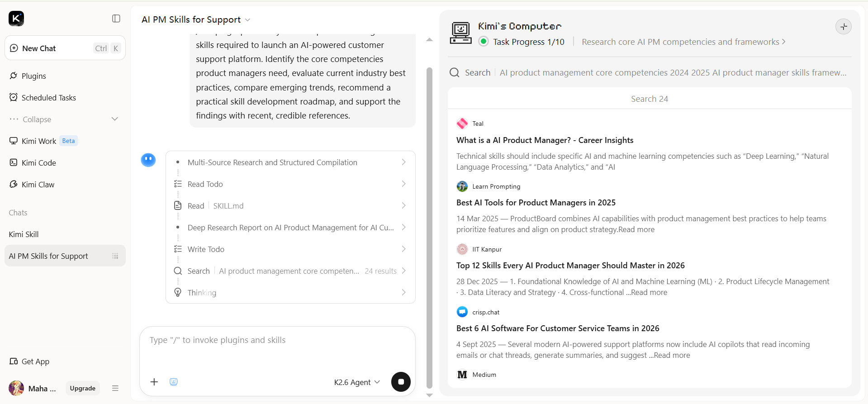The width and height of the screenshot is (868, 404).
Task: Click the Search magnifier icon in computer panel
Action: [x=455, y=72]
